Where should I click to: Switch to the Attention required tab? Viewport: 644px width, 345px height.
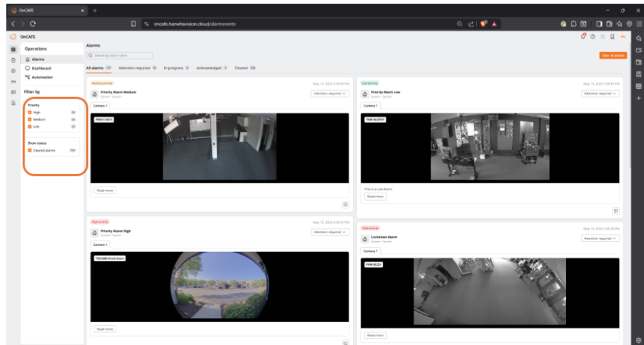[137, 68]
